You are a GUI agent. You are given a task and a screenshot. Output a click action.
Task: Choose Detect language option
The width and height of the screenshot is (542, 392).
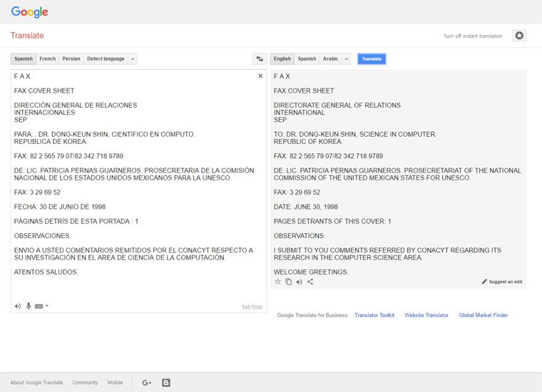[106, 58]
